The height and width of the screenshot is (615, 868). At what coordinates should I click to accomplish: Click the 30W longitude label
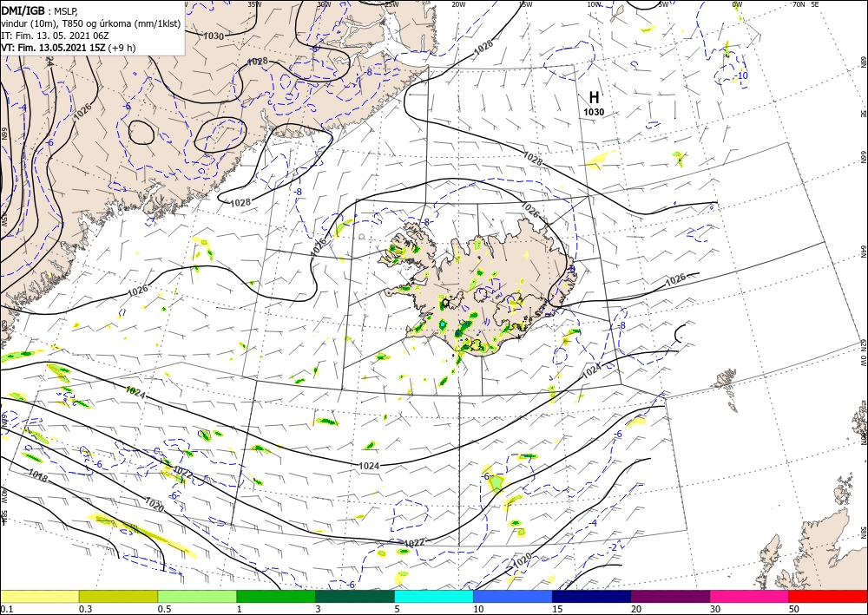(323, 4)
